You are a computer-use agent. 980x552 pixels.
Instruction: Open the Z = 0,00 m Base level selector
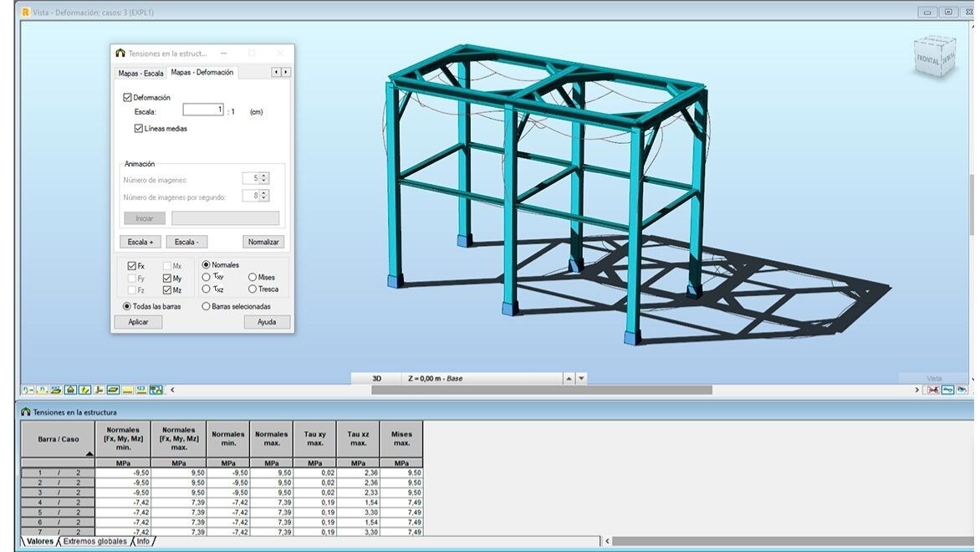pyautogui.click(x=483, y=378)
